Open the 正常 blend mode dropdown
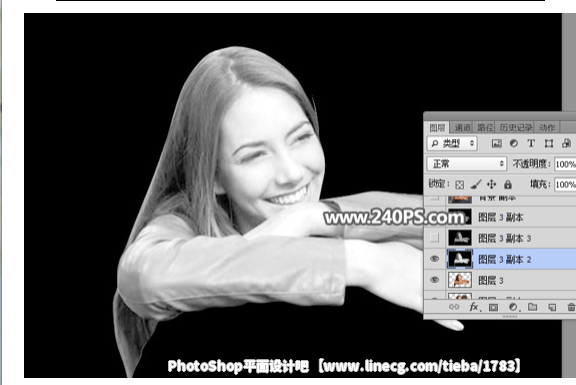This screenshot has height=385, width=576. 467,164
